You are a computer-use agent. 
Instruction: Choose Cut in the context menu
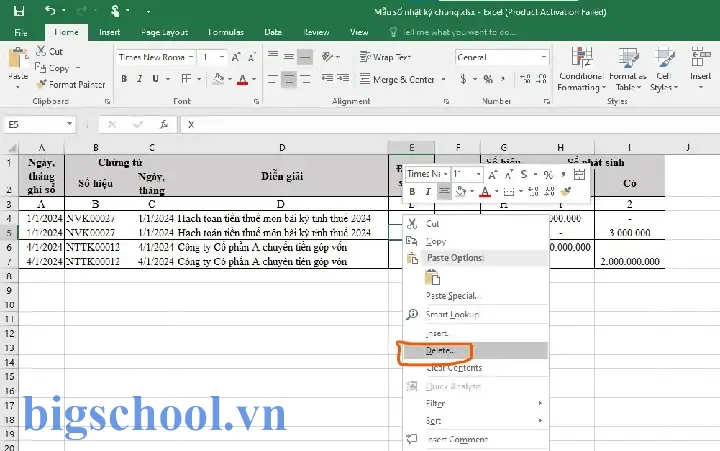click(476, 224)
